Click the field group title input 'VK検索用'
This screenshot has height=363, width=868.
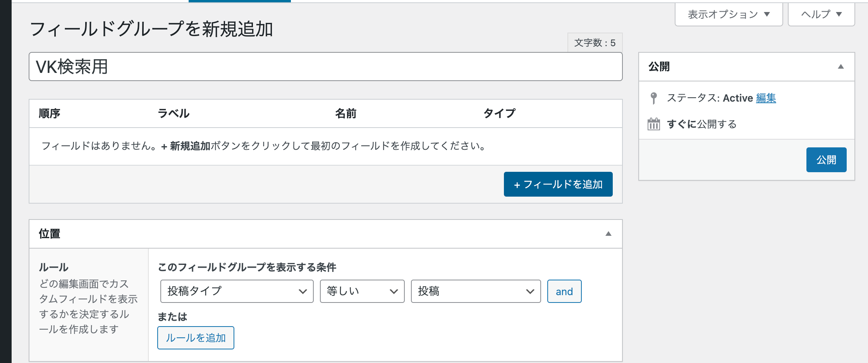click(x=326, y=67)
